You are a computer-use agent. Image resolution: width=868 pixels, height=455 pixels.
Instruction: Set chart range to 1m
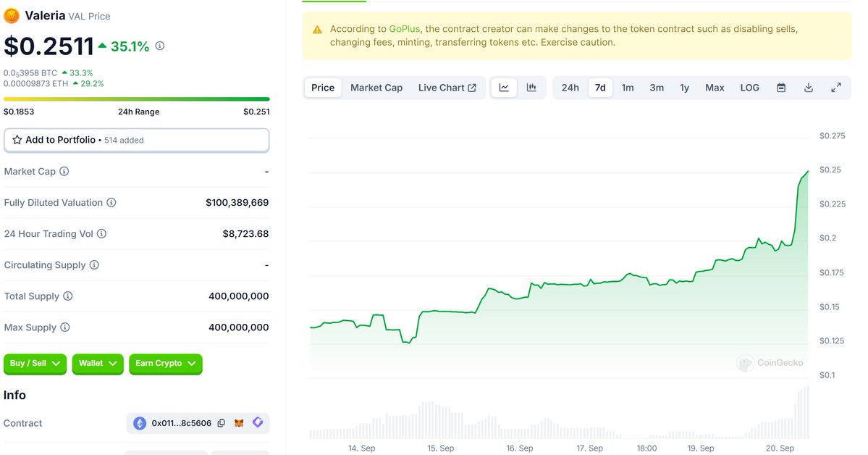[x=628, y=88]
